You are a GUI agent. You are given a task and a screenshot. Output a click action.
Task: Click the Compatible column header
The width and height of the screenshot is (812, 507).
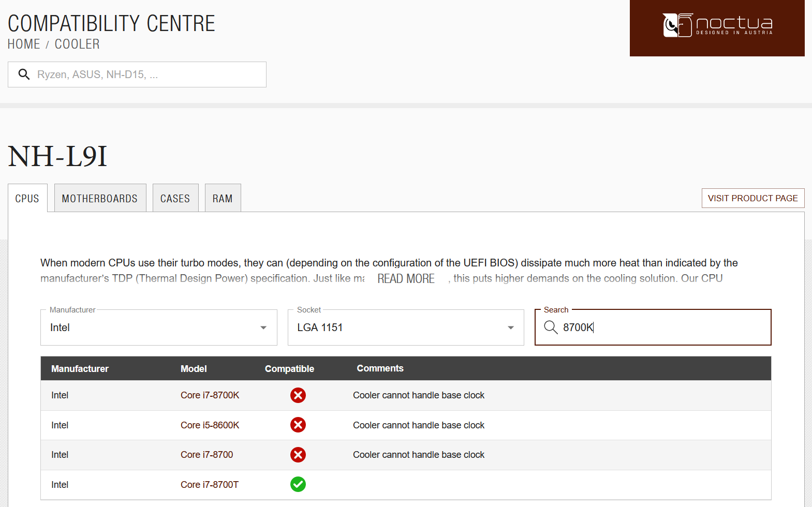coord(290,369)
